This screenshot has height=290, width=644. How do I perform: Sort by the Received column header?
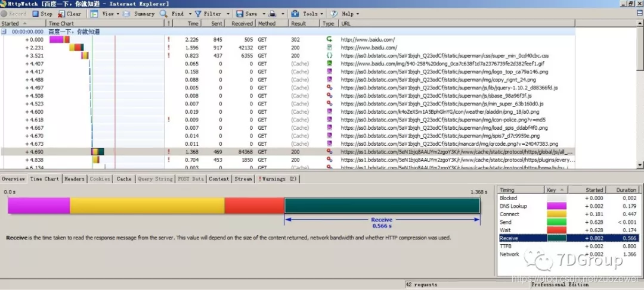coord(240,23)
